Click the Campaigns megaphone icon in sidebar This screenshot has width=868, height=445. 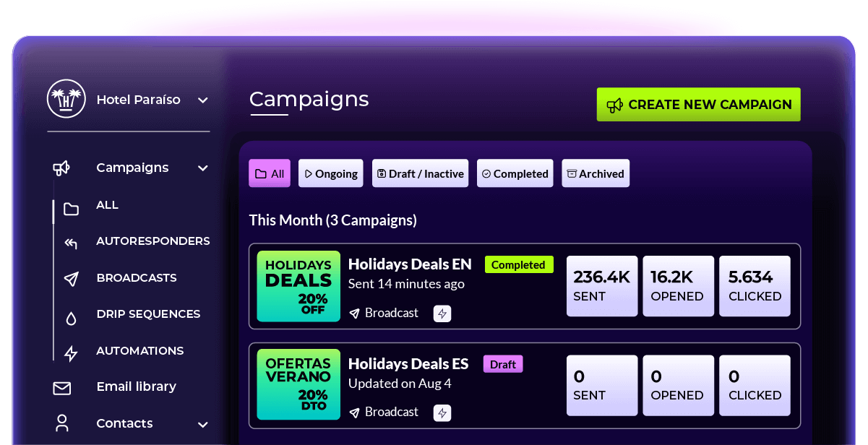click(x=61, y=168)
